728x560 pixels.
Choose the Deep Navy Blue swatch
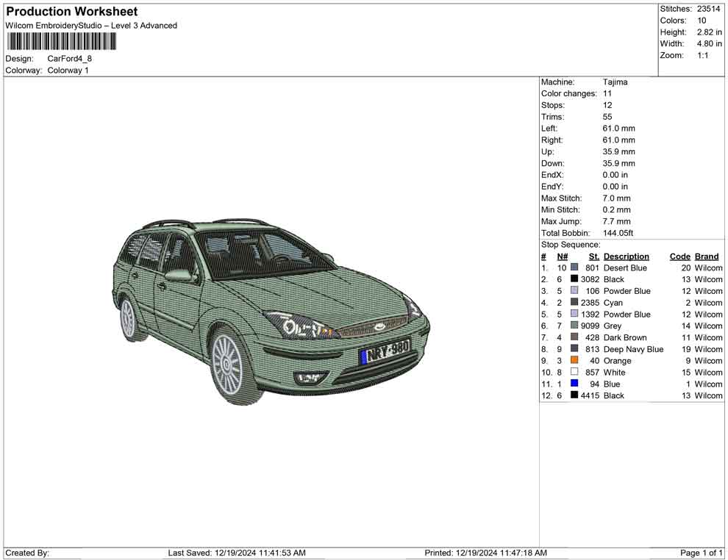(x=574, y=349)
